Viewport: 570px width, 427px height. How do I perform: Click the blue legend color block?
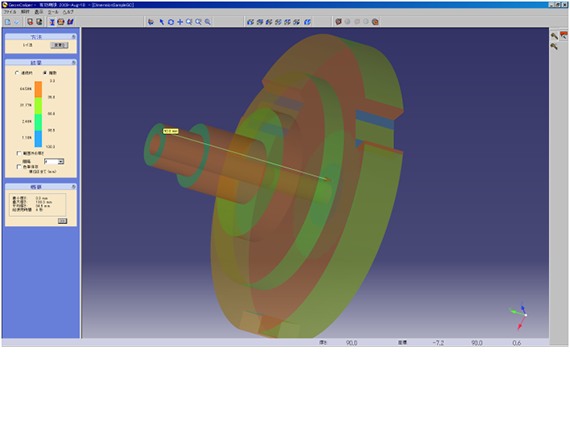tap(38, 138)
